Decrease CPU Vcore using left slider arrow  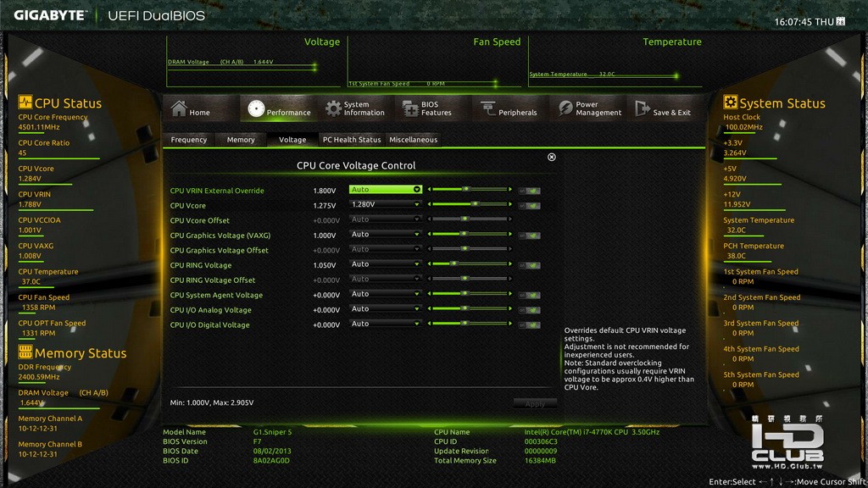[x=429, y=204]
